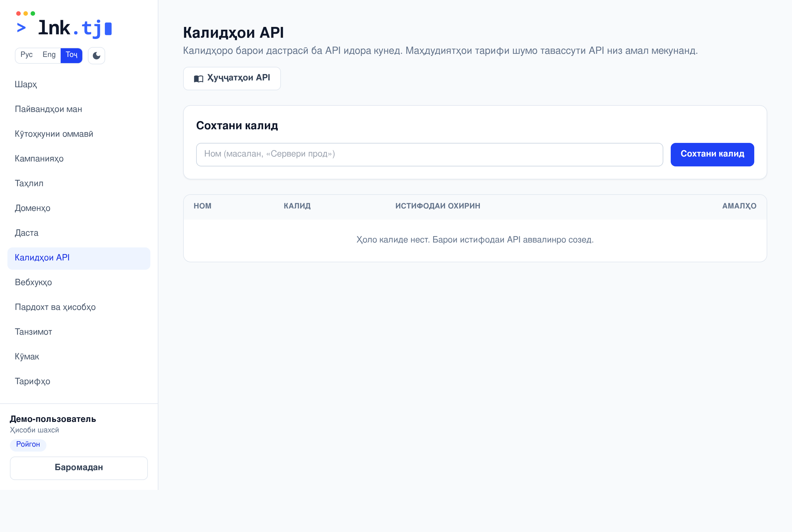Click the Калидҳои API page heading
Image resolution: width=792 pixels, height=532 pixels.
pos(234,32)
